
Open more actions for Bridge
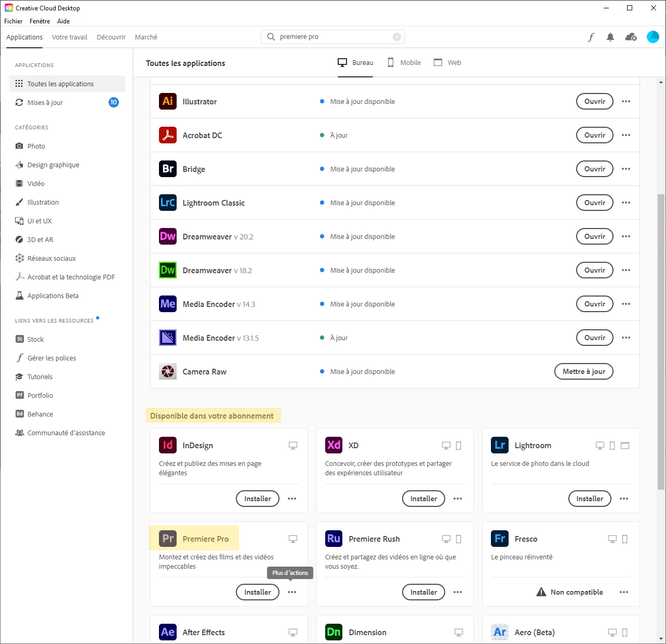(x=626, y=169)
